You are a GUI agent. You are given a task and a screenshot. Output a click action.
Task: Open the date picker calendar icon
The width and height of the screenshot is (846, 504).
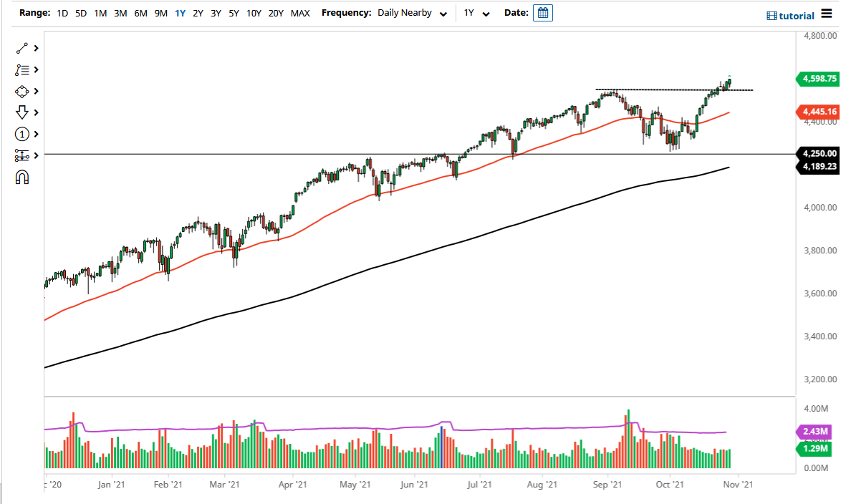[542, 12]
